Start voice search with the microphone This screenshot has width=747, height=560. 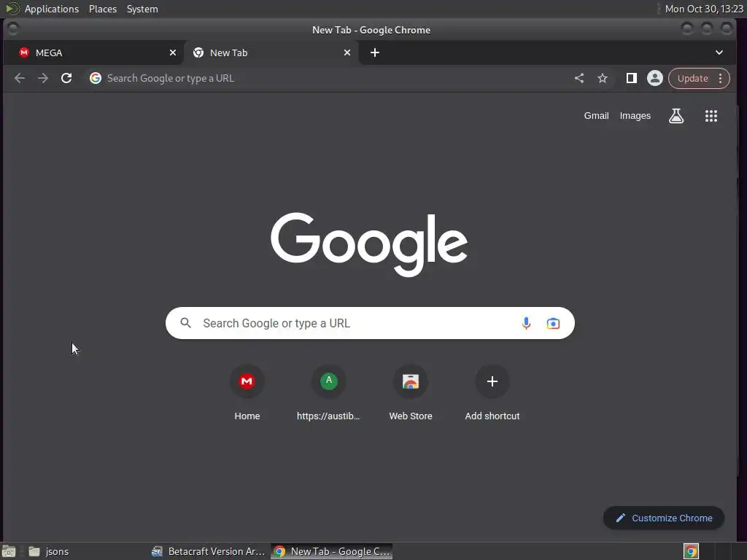[526, 323]
